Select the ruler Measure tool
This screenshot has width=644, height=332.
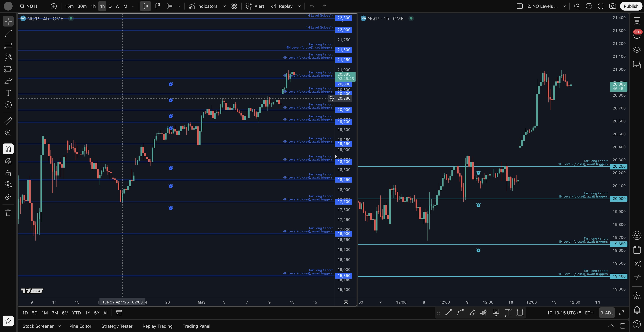[x=8, y=121]
